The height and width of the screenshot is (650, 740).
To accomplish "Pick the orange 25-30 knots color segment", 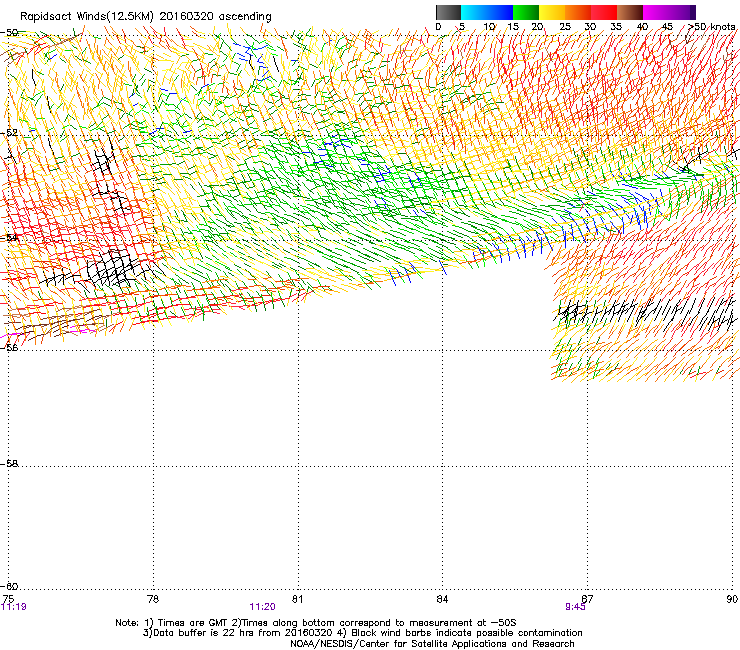I will pyautogui.click(x=578, y=12).
